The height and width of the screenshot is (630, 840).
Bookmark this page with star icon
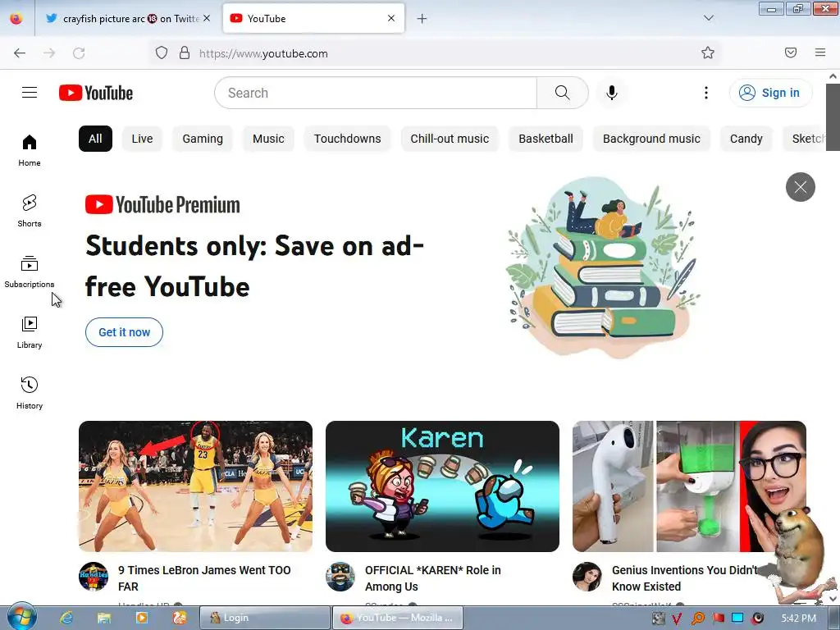click(x=708, y=53)
